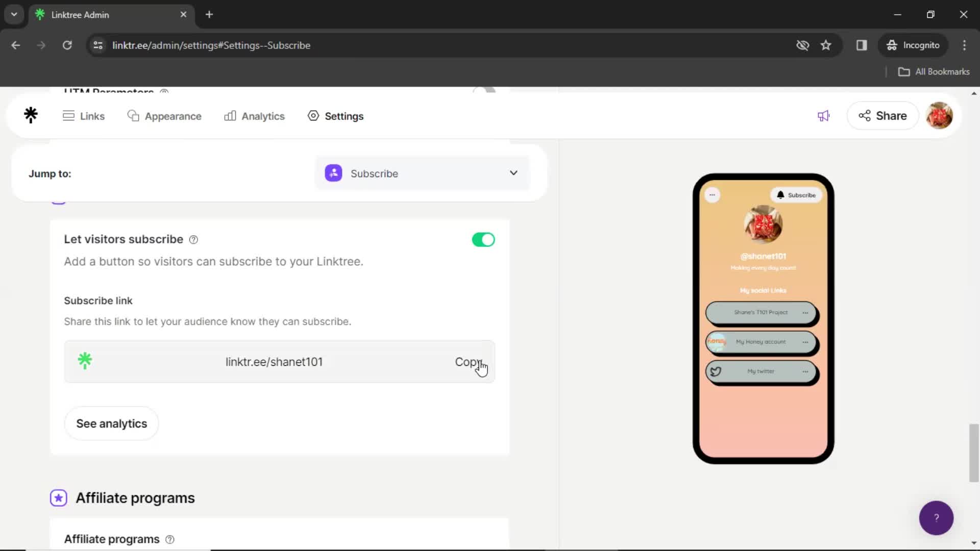Select the Subscribe option in dropdown

point(423,173)
